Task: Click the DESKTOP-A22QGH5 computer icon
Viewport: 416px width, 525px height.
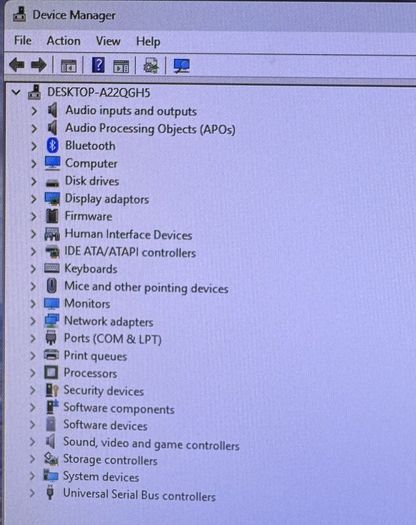Action: pos(34,92)
